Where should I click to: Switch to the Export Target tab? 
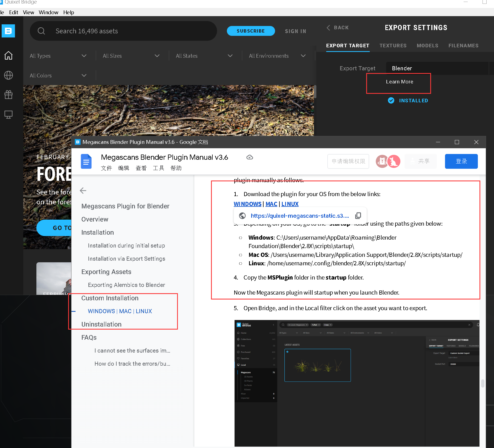coord(348,46)
